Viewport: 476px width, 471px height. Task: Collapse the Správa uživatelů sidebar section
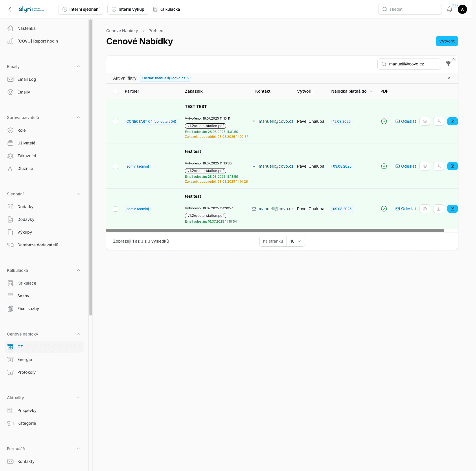pos(78,118)
